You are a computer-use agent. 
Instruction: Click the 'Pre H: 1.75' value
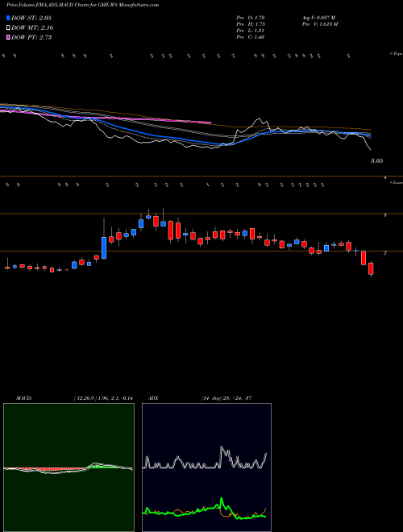click(251, 24)
